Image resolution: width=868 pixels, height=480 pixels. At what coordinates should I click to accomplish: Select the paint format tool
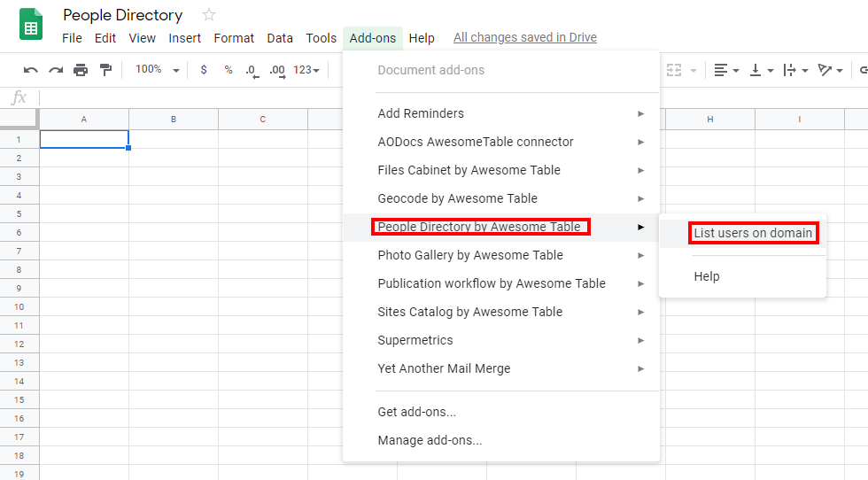pos(105,70)
